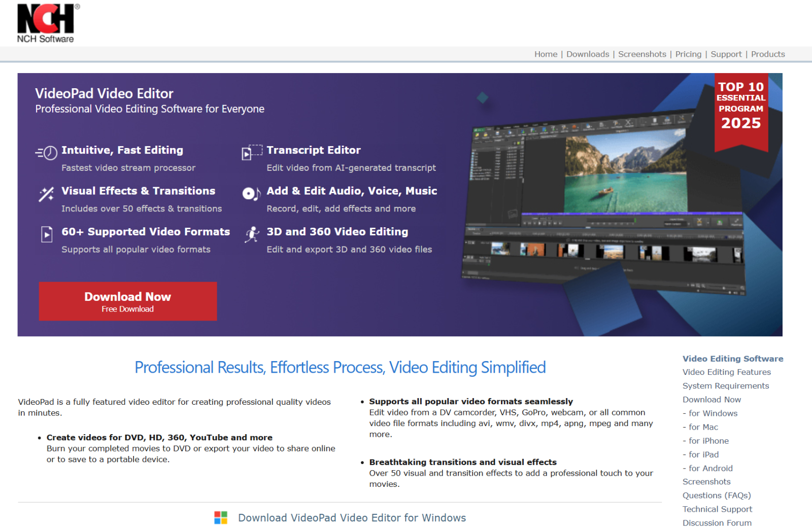
Task: Click the Add & Edit Audio icon
Action: tap(252, 193)
